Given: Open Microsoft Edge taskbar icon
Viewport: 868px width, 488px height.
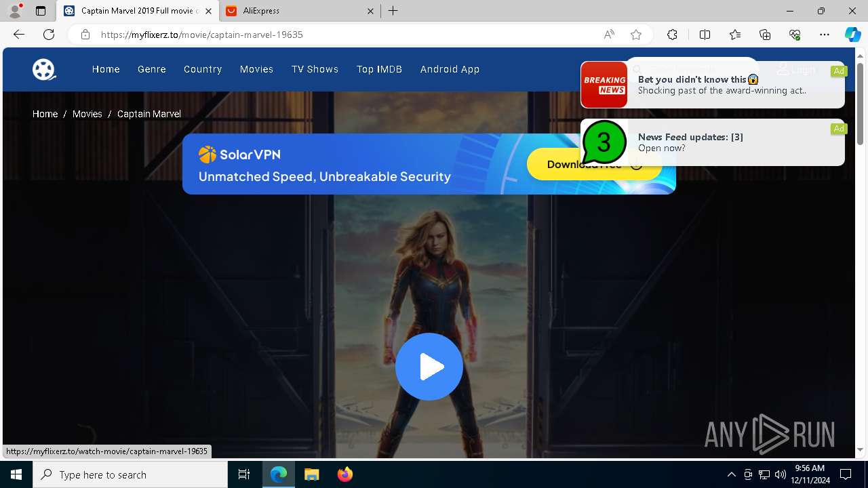Looking at the screenshot, I should pyautogui.click(x=279, y=474).
